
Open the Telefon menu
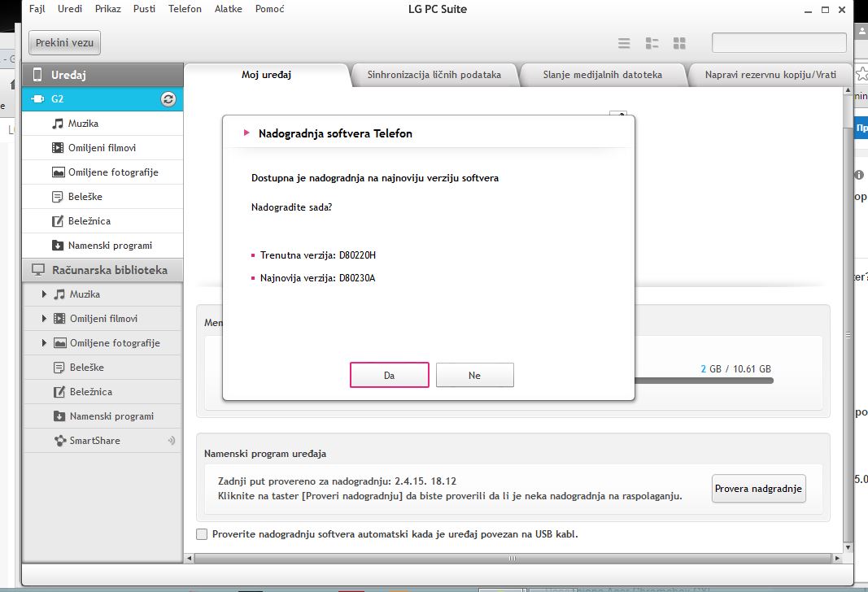(185, 9)
